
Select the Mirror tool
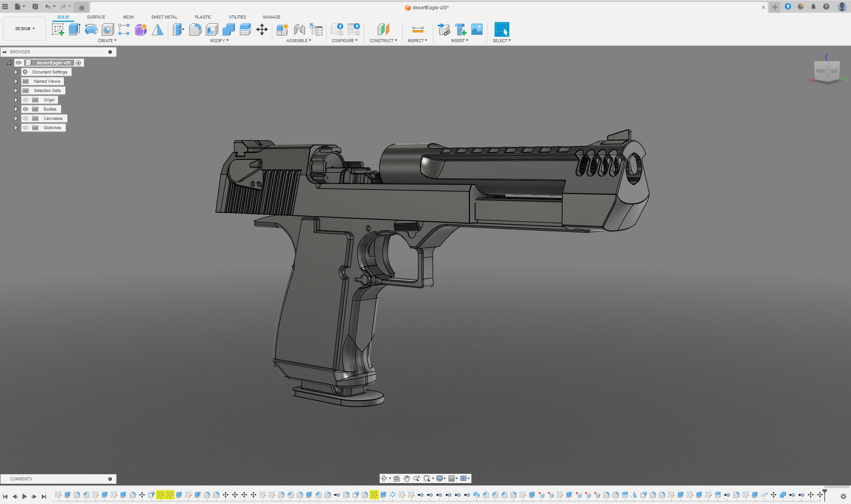pos(158,29)
